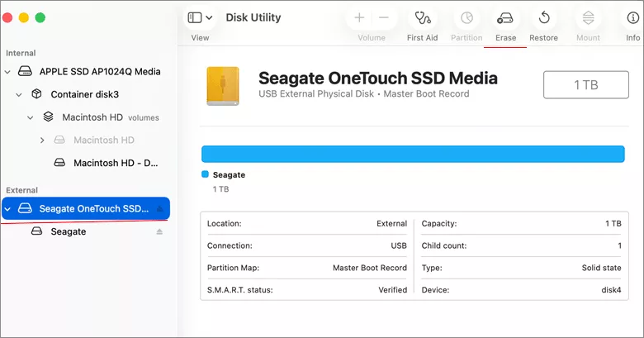Click the green full-screen window button

point(40,17)
